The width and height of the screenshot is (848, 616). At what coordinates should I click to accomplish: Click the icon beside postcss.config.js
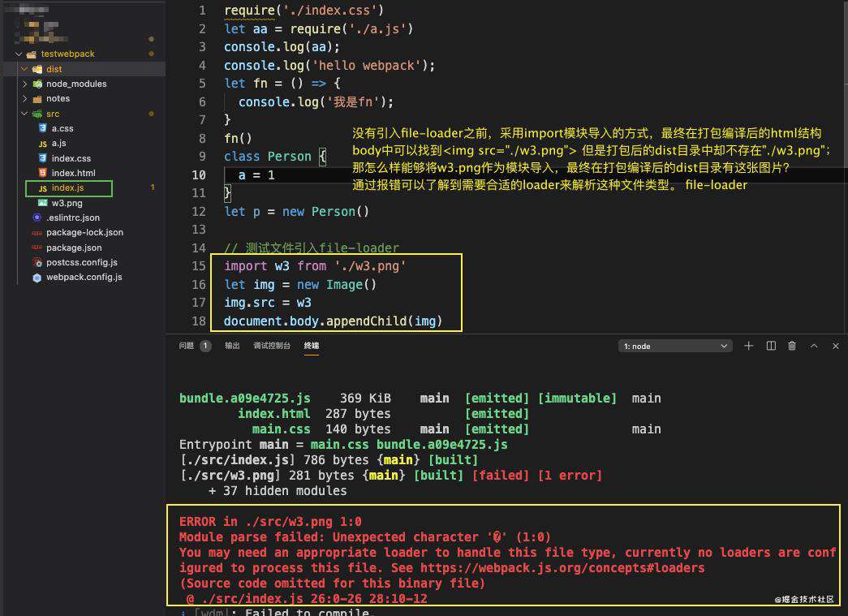37,262
